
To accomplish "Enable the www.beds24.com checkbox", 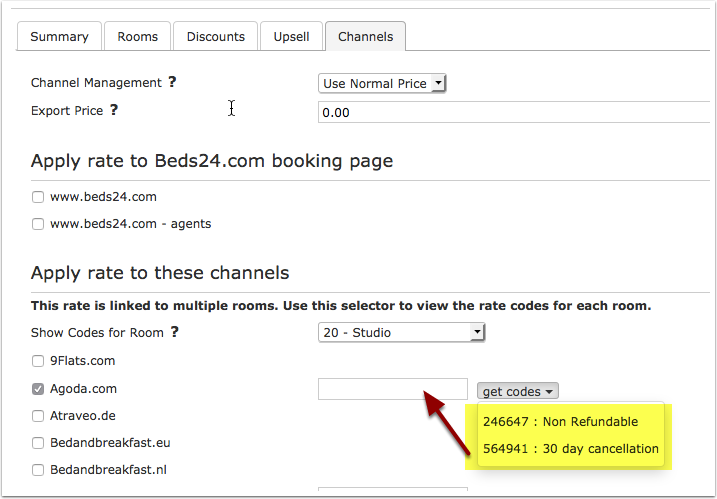I will [x=38, y=197].
